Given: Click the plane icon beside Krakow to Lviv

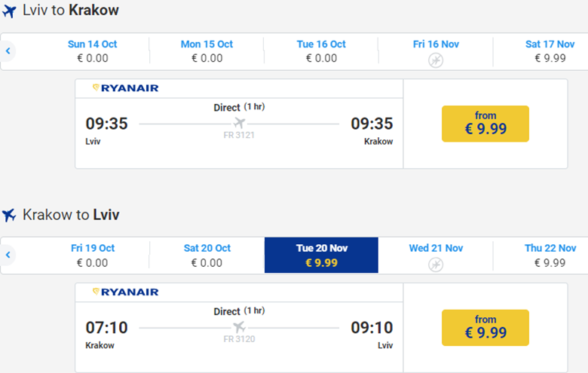Looking at the screenshot, I should click(10, 216).
